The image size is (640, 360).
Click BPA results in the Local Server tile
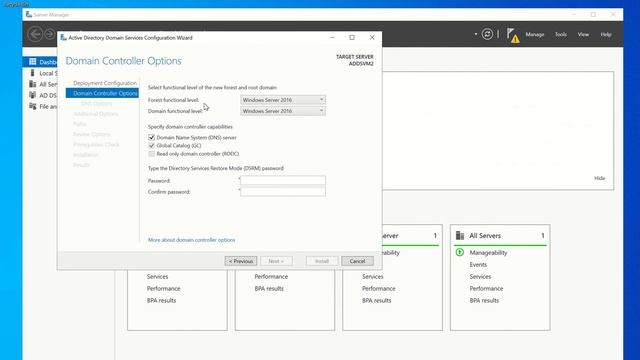[x=376, y=300]
